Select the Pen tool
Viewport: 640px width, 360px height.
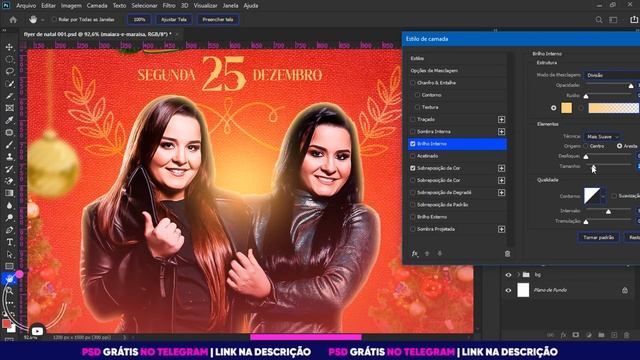coord(9,230)
